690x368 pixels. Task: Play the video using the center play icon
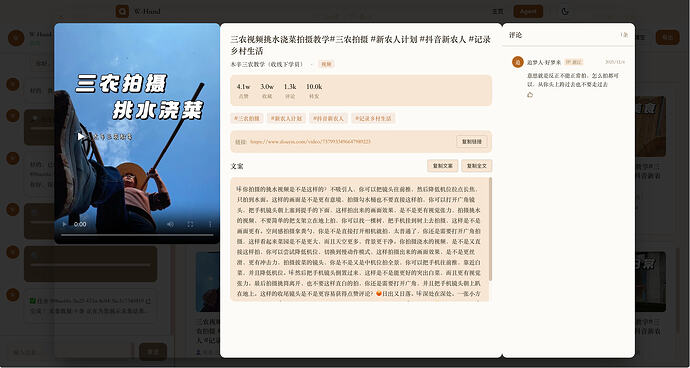[81, 136]
